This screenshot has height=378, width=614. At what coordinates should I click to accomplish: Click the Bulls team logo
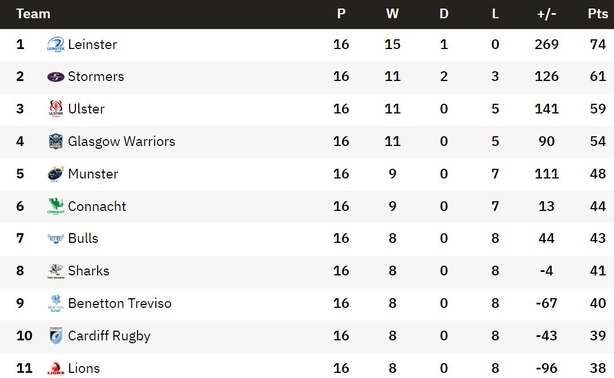point(56,239)
